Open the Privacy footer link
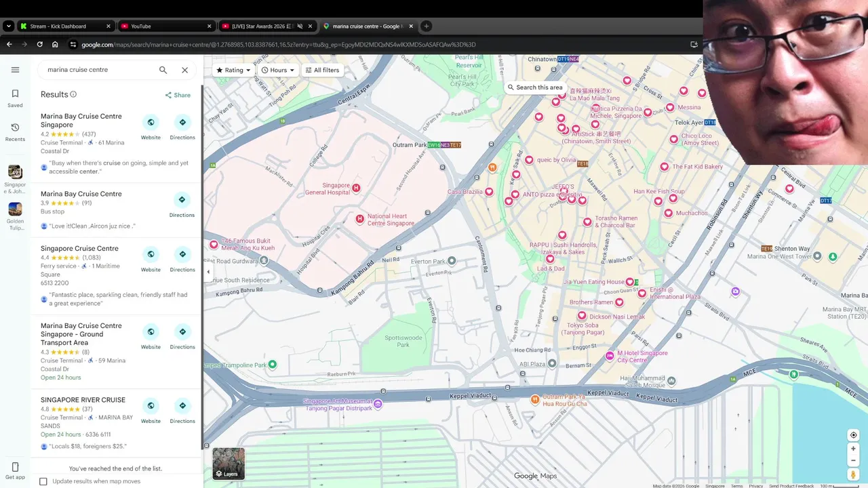 (756, 486)
